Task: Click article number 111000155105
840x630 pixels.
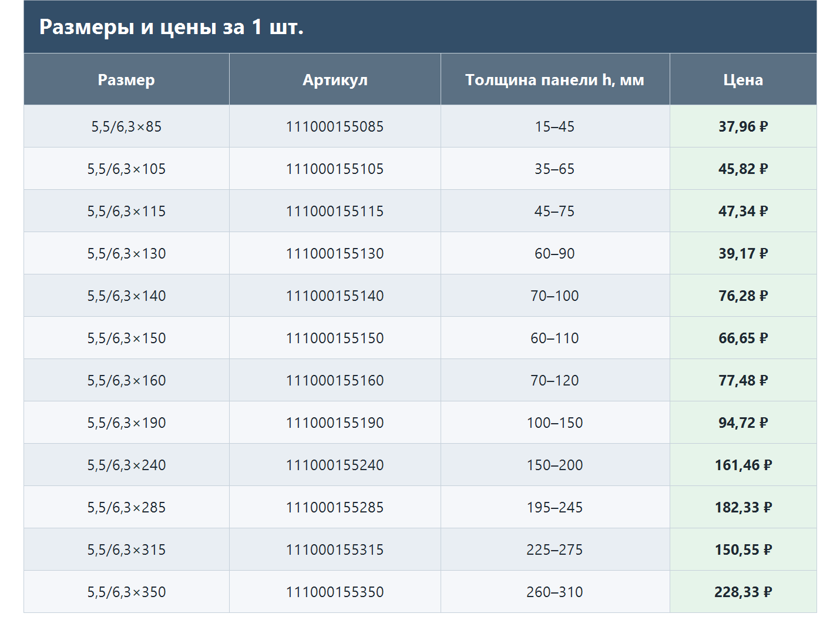Action: [x=335, y=169]
